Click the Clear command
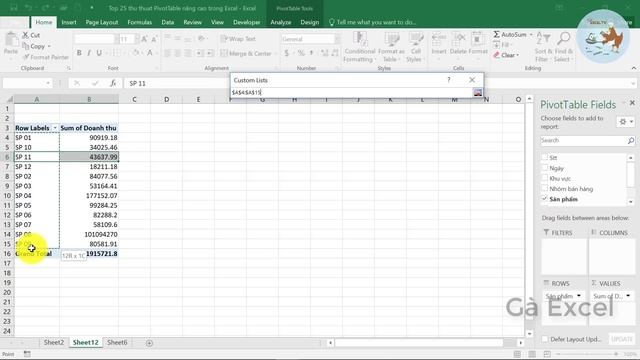The height and width of the screenshot is (360, 640). (506, 55)
